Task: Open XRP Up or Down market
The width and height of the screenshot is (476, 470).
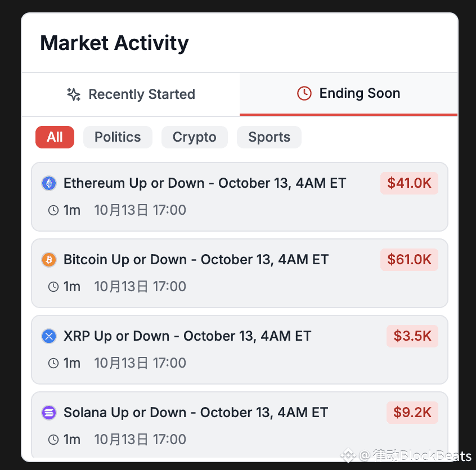Action: (187, 336)
